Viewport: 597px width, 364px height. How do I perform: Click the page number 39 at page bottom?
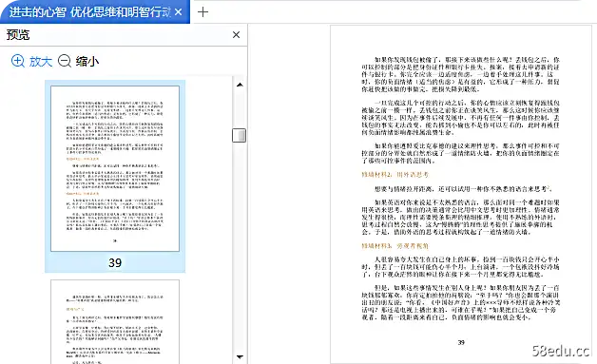click(461, 342)
